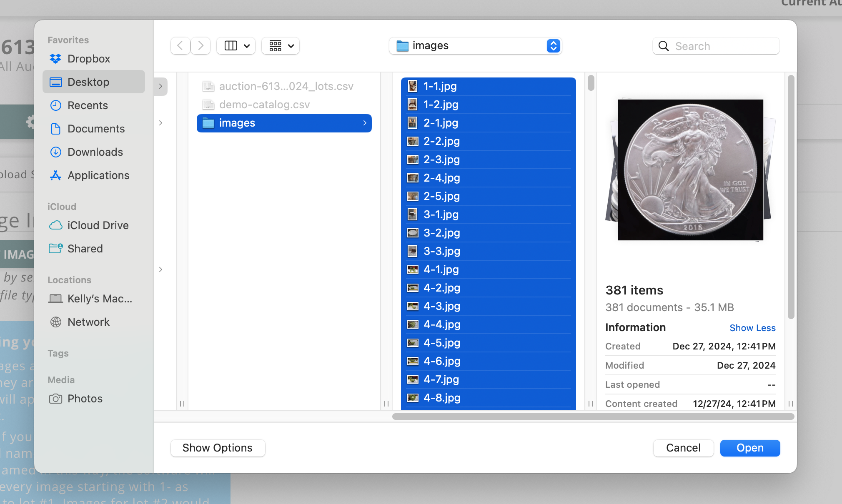Click the Show Options button

[217, 448]
